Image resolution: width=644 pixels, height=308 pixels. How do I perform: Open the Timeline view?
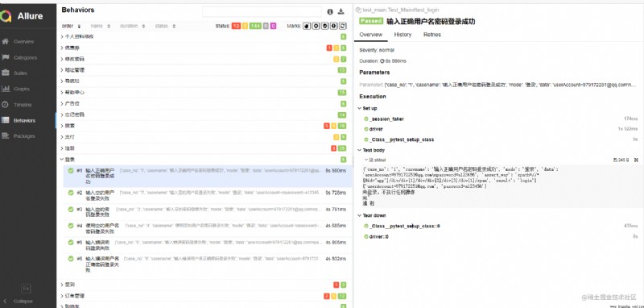(23, 105)
